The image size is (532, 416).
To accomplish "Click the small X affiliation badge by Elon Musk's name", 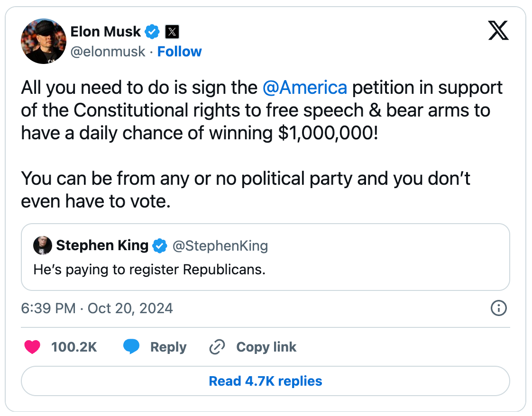I will point(172,32).
